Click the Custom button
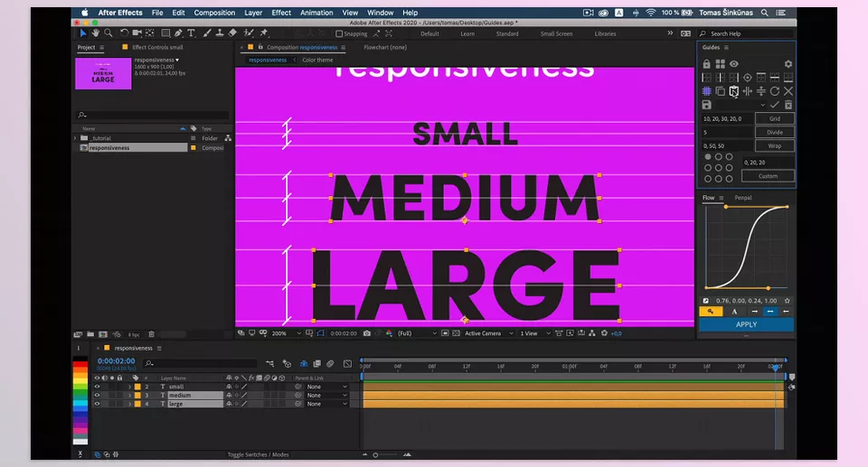Image resolution: width=868 pixels, height=467 pixels. pyautogui.click(x=768, y=176)
